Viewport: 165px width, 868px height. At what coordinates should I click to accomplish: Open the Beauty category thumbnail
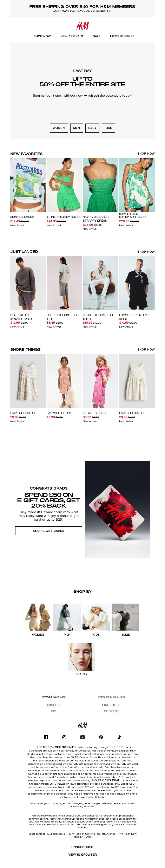click(x=81, y=657)
